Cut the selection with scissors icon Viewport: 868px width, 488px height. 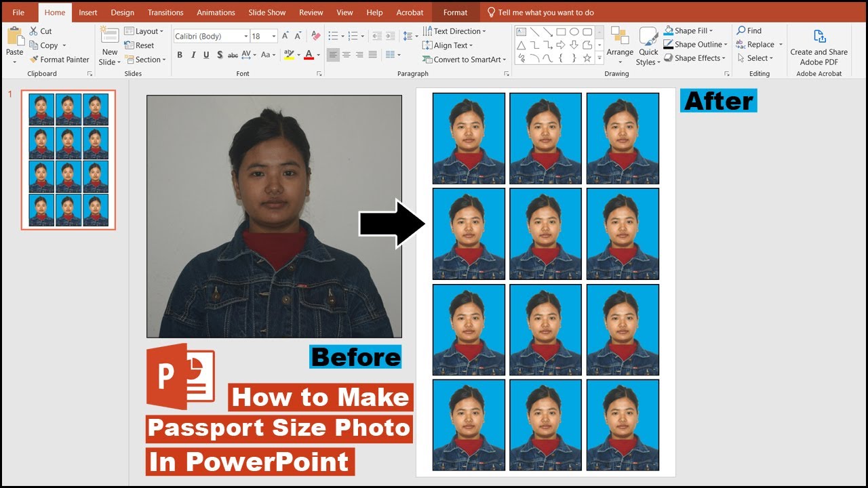(34, 31)
